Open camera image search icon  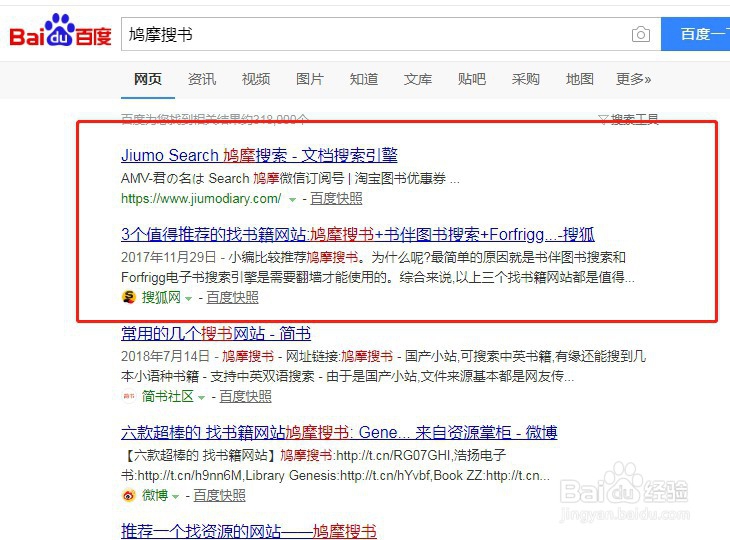(x=641, y=34)
